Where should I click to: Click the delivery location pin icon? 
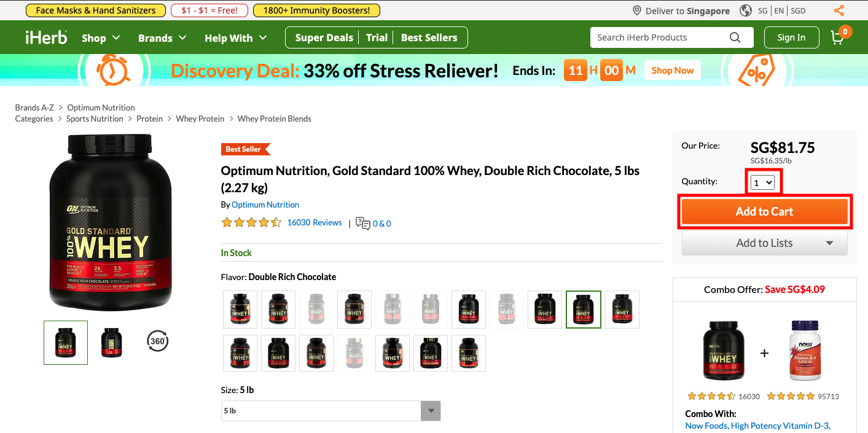pos(638,10)
